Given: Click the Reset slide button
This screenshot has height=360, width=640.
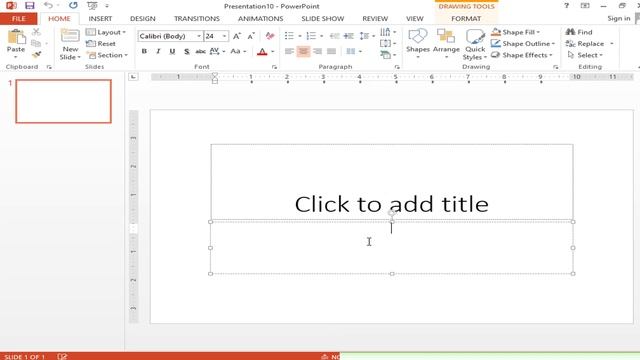Looking at the screenshot, I should click(x=101, y=44).
